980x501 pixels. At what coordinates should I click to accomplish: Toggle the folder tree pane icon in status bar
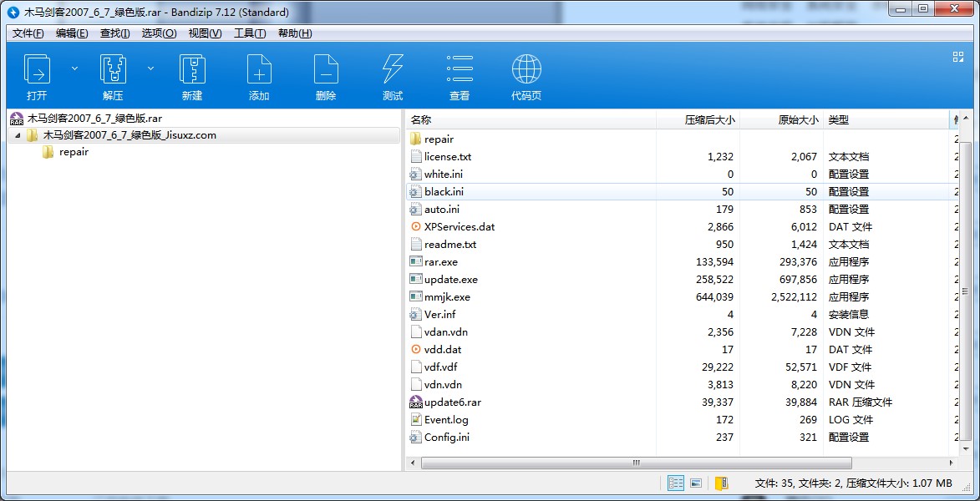721,483
